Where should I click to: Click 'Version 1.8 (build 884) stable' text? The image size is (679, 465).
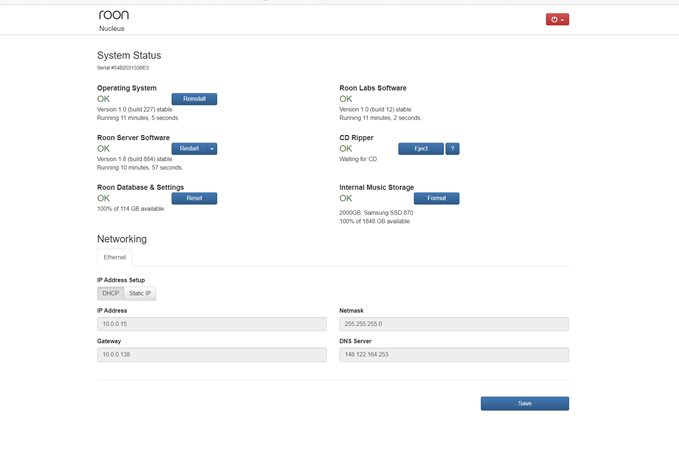[x=135, y=159]
